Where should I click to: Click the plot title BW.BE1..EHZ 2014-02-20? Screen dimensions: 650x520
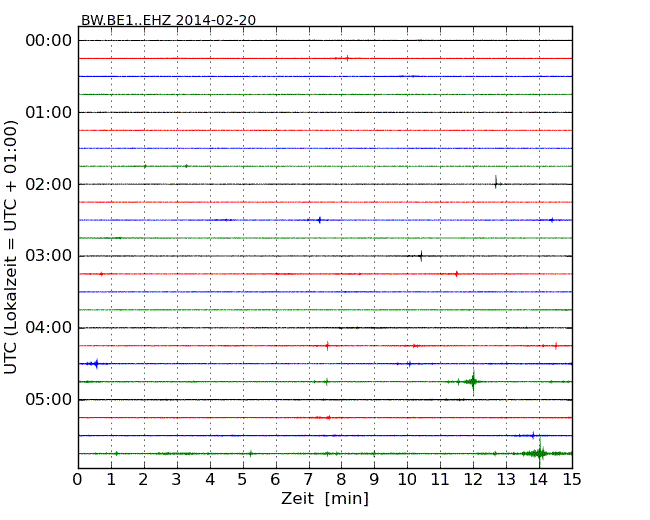point(168,20)
